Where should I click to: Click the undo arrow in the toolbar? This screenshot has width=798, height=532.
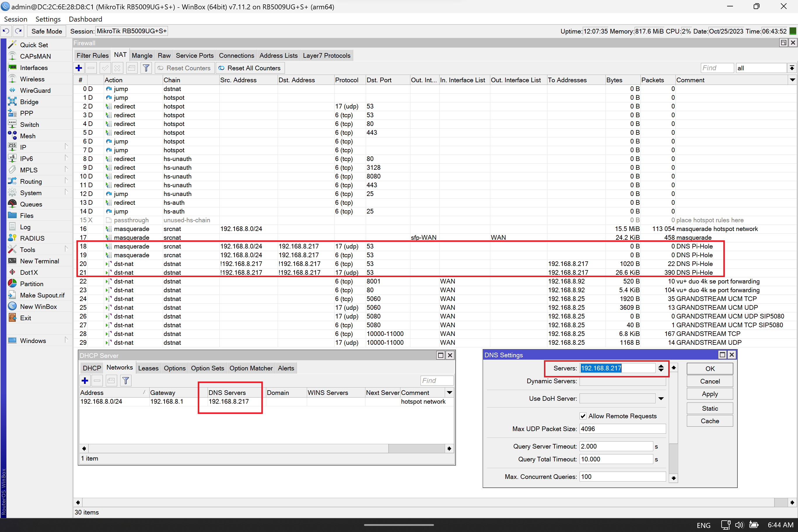[6, 31]
